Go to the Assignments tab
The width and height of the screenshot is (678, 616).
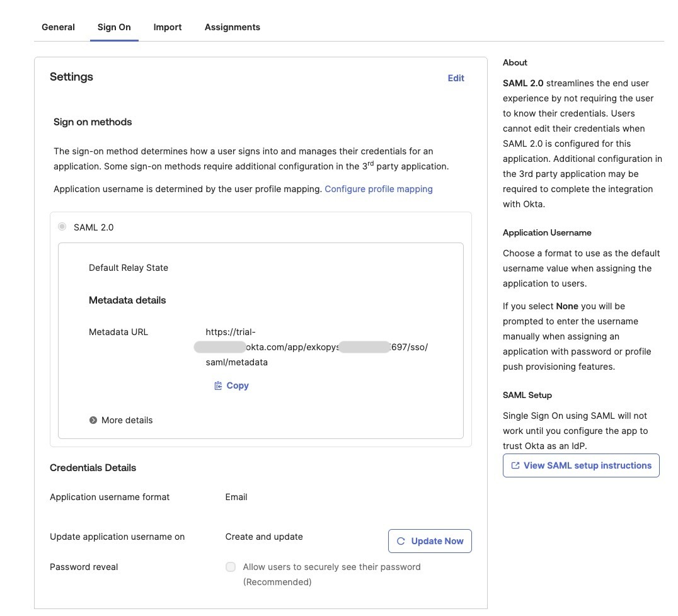point(232,27)
